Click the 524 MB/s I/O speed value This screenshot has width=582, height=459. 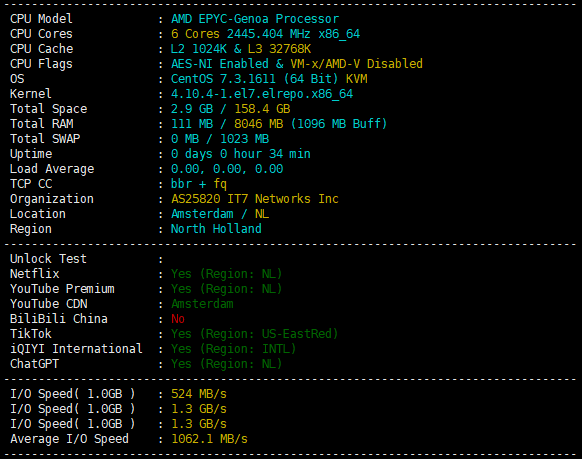click(199, 394)
